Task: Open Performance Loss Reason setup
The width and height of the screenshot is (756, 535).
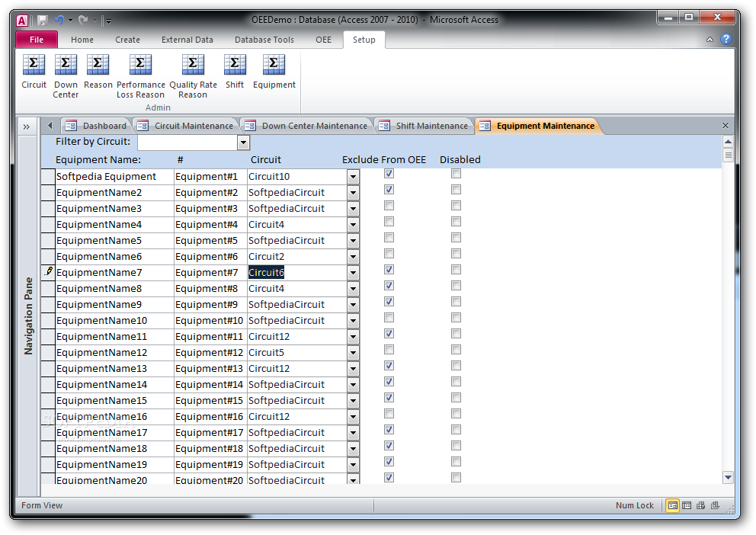Action: [140, 76]
